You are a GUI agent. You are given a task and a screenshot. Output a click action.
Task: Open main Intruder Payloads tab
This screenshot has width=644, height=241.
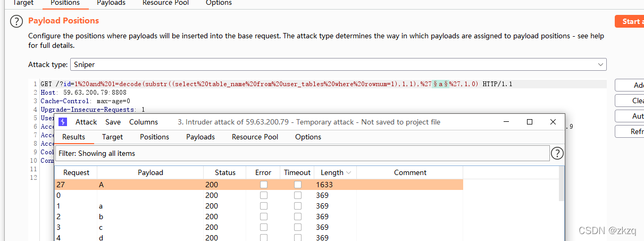pyautogui.click(x=111, y=3)
